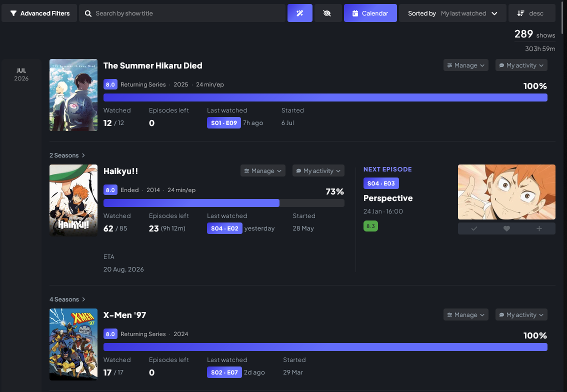Viewport: 567px width, 392px height.
Task: Expand 4 Seasons above X-Men '97
Action: coord(67,299)
